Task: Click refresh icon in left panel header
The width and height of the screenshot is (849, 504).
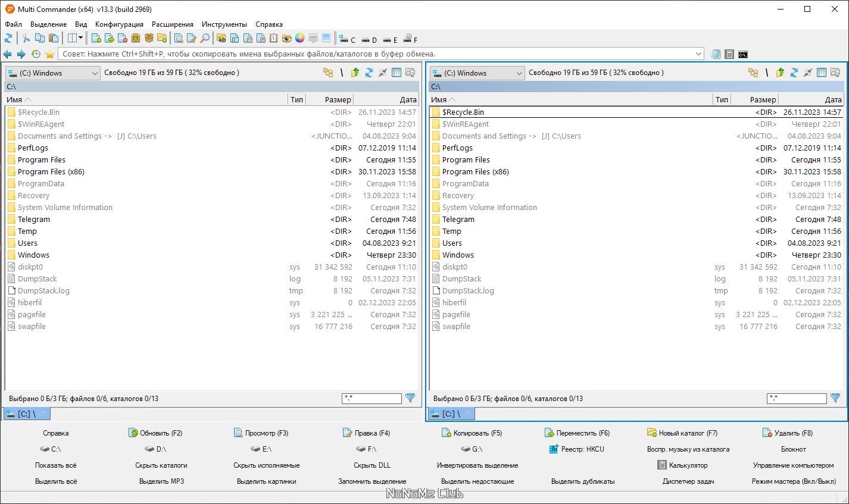Action: (369, 73)
